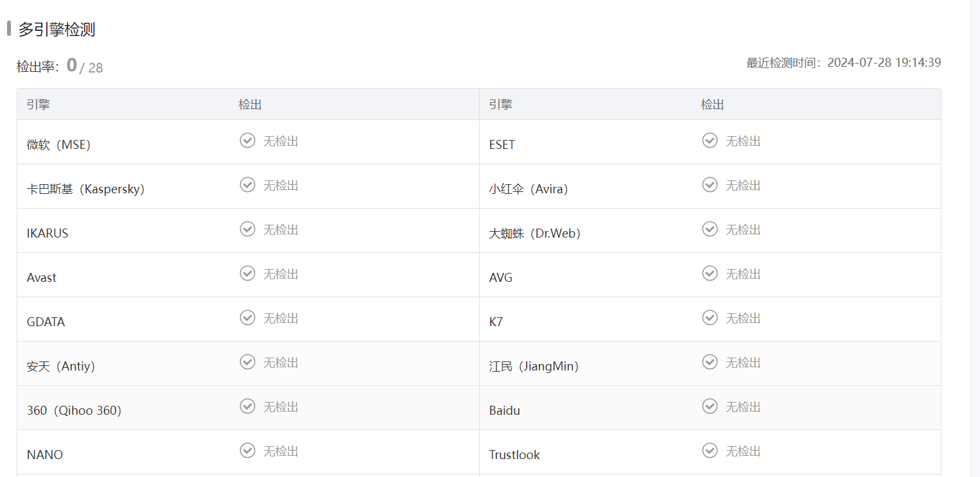Select the 安天 (Antiy) engine name
980x477 pixels.
click(61, 366)
